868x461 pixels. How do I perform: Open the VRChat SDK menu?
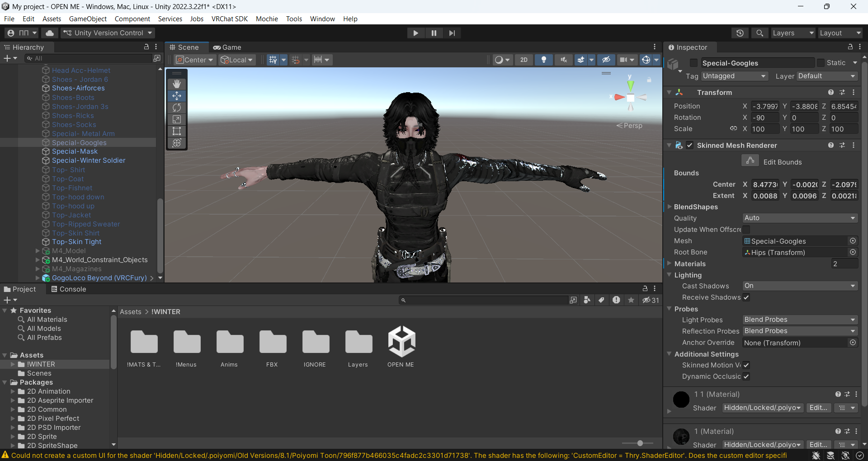click(229, 19)
